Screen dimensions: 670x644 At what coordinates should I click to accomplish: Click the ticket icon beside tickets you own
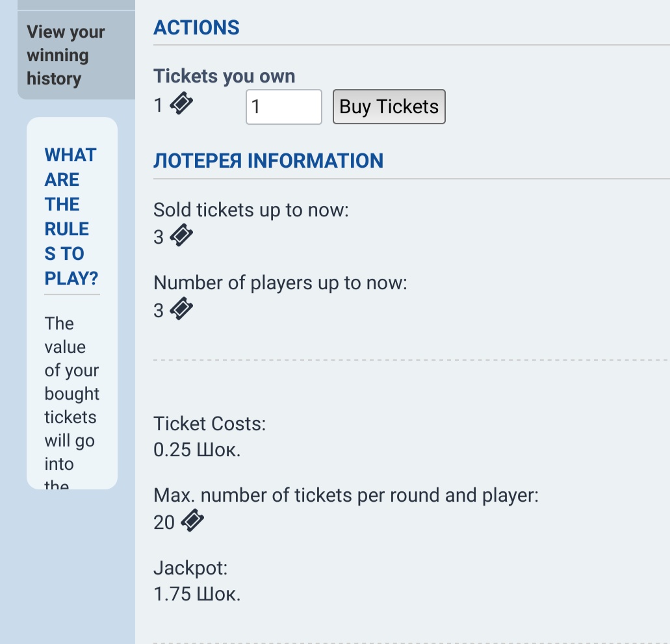(x=181, y=104)
